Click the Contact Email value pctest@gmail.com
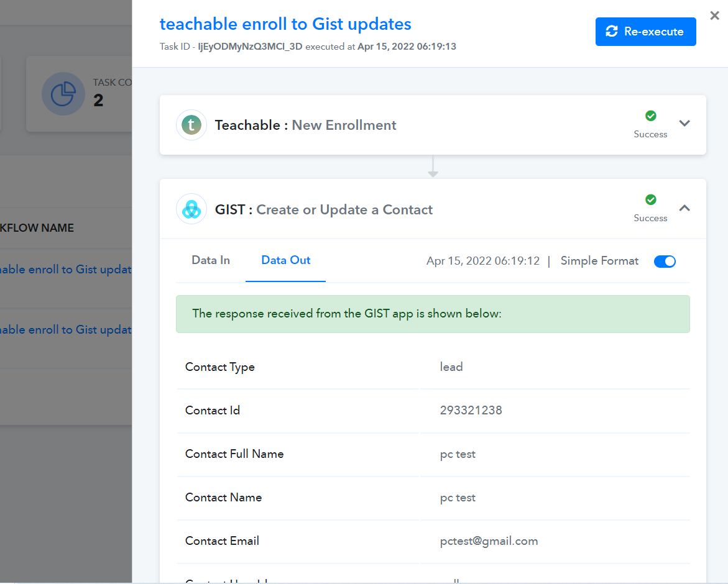Viewport: 728px width, 584px height. (489, 541)
